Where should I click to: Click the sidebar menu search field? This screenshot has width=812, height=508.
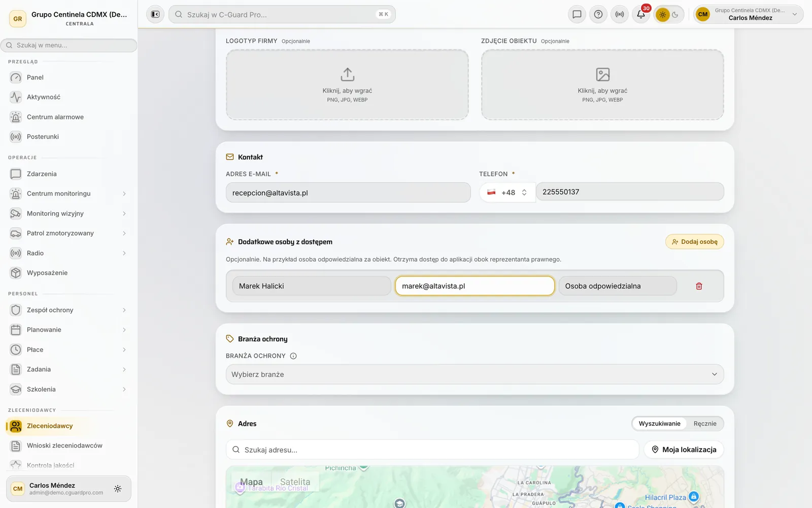pyautogui.click(x=69, y=45)
